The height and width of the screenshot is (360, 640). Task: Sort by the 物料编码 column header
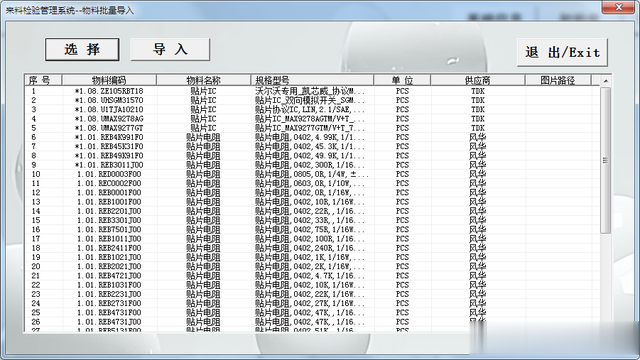(109, 80)
